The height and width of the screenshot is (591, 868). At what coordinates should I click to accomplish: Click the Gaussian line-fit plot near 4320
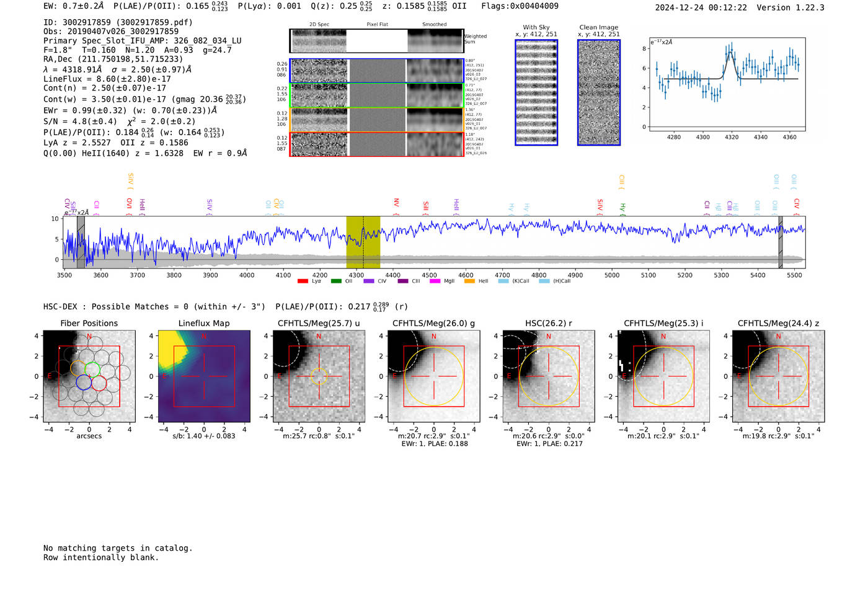click(x=727, y=84)
